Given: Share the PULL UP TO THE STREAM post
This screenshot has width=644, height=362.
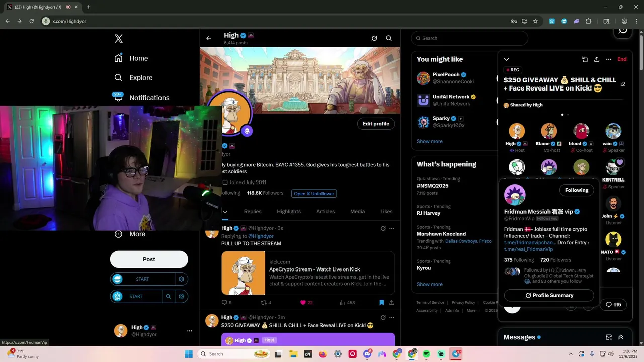Looking at the screenshot, I should tap(391, 303).
